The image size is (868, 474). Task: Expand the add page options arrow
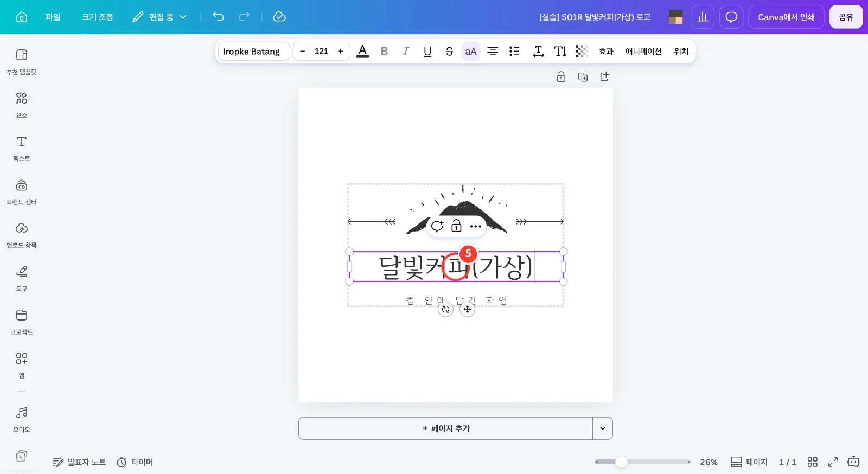tap(603, 428)
